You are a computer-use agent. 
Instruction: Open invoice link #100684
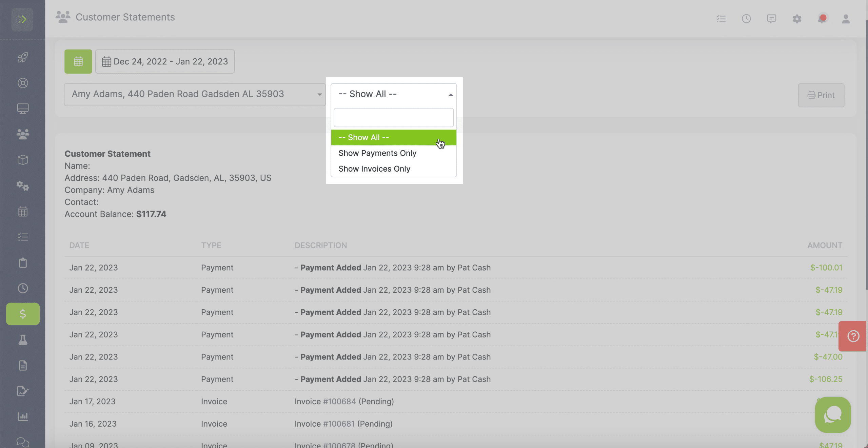pos(339,402)
